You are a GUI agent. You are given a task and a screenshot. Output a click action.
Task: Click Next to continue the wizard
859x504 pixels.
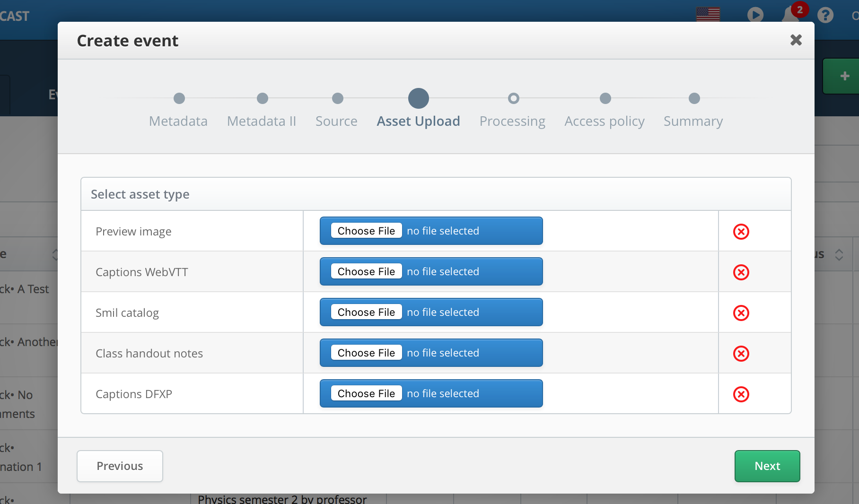tap(767, 466)
